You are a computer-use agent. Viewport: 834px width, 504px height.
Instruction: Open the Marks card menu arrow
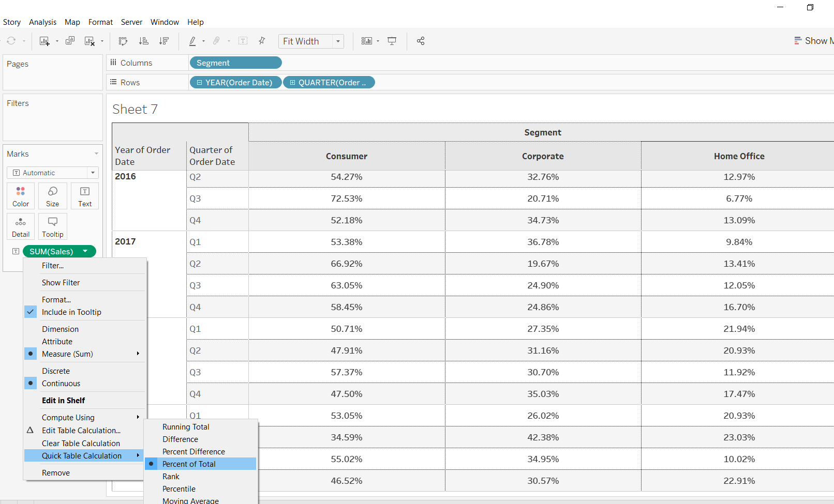96,154
